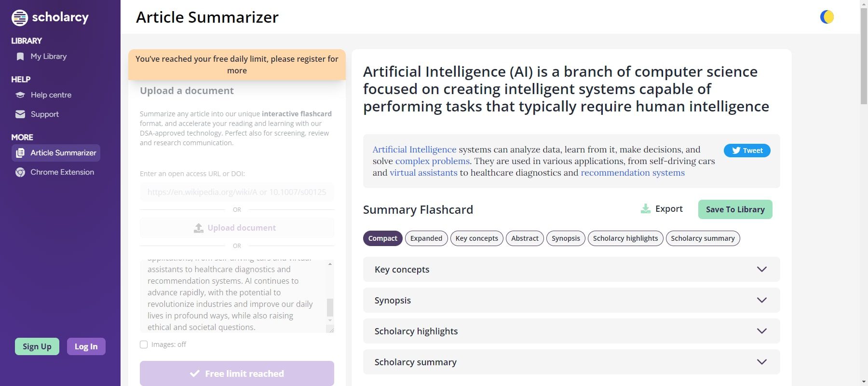Open Support via the envelope icon

pyautogui.click(x=19, y=114)
